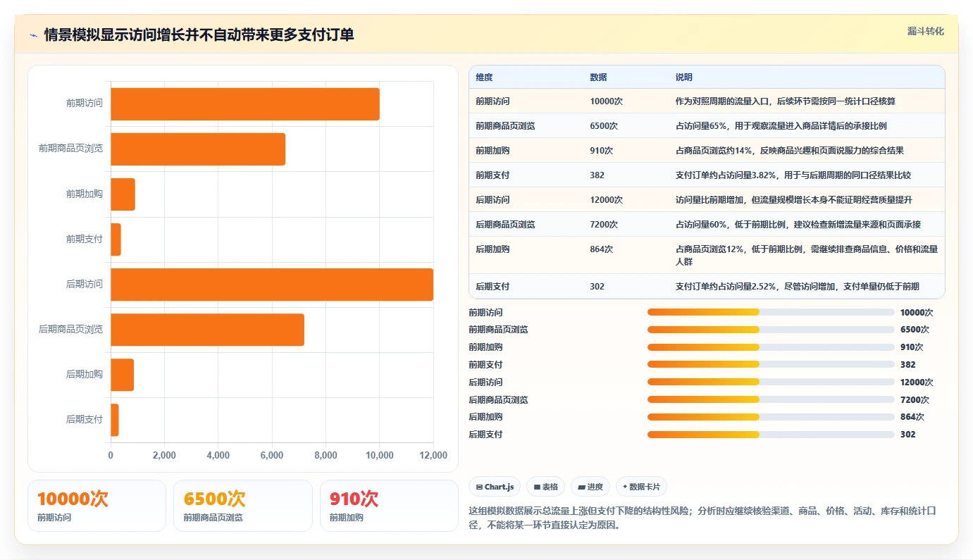This screenshot has height=560, width=973.
Task: Click the description starting 访问量比前期增加
Action: pos(794,200)
